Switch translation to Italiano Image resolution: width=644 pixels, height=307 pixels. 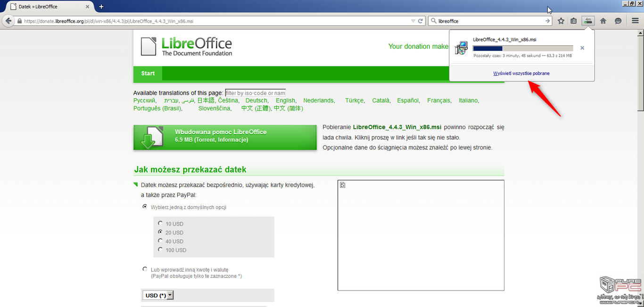click(469, 100)
